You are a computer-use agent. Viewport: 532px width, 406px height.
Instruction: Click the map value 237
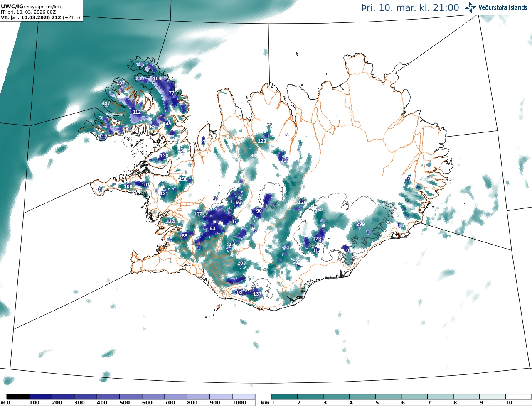click(170, 221)
